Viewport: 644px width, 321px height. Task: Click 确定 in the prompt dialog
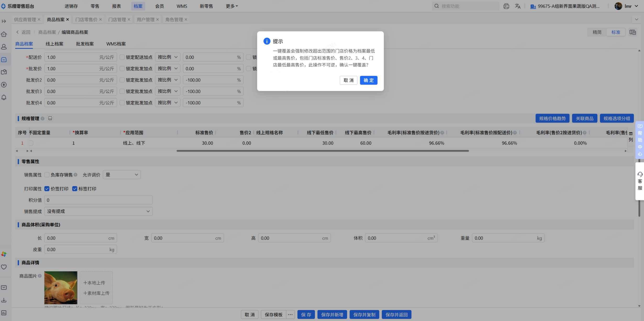coord(368,80)
